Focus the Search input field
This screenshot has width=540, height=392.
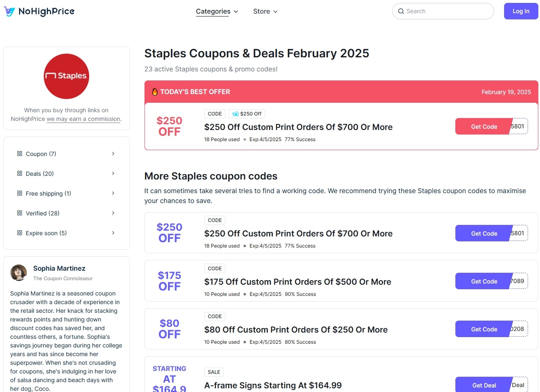point(443,11)
